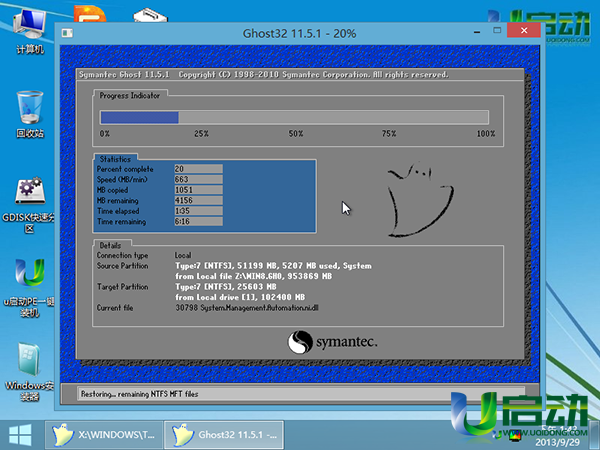Click the Percent complete value 20
Viewport: 600px width, 450px height.
(198, 169)
